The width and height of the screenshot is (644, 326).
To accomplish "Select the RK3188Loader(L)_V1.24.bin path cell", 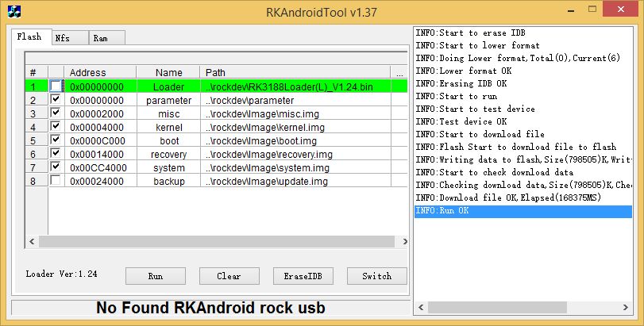I will pos(295,86).
